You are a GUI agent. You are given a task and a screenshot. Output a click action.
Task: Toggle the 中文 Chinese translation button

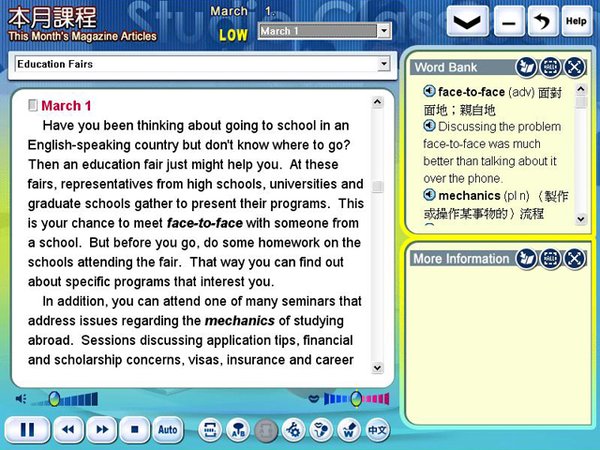[377, 430]
